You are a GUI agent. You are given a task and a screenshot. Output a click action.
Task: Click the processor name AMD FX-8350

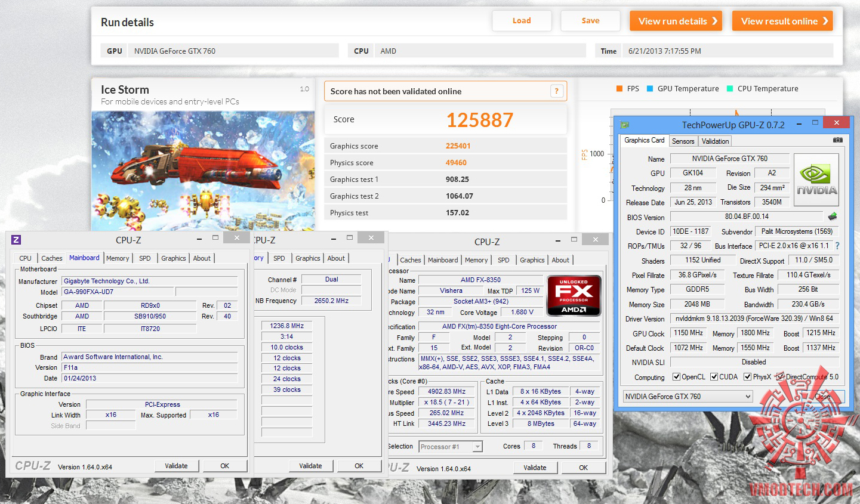480,280
